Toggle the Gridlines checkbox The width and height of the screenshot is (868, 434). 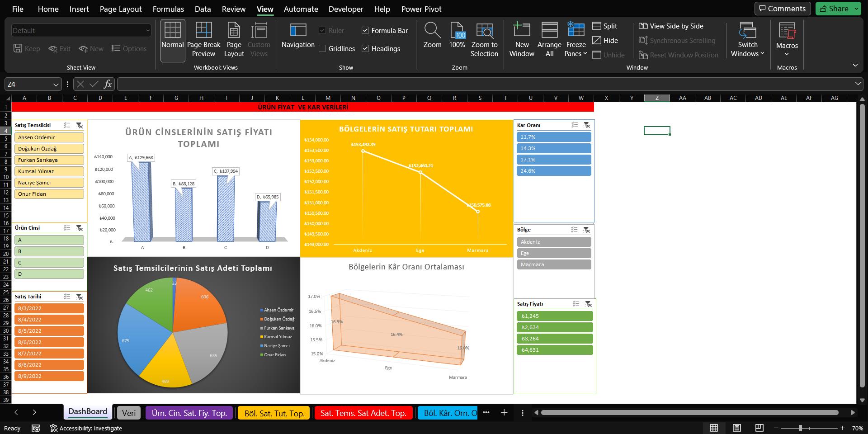click(322, 49)
